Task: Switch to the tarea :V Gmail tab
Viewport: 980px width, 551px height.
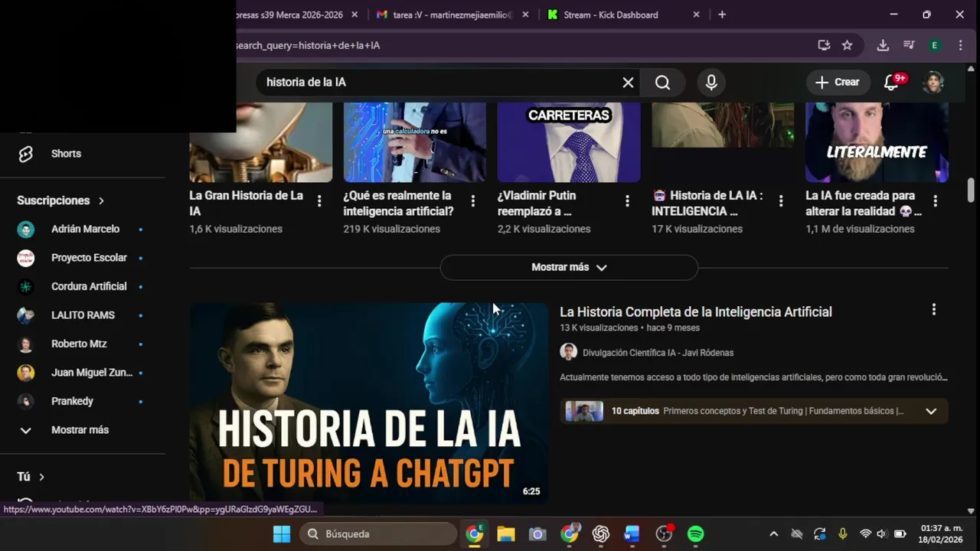Action: pos(444,15)
